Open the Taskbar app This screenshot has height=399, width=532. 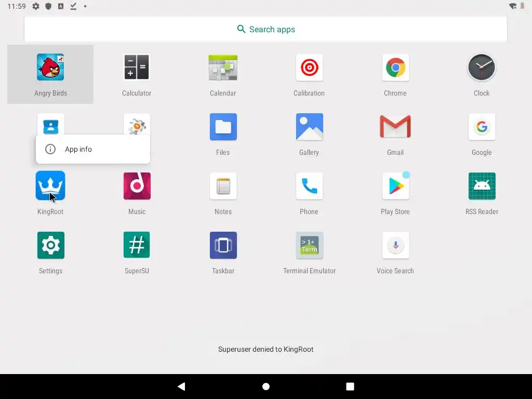pyautogui.click(x=223, y=245)
